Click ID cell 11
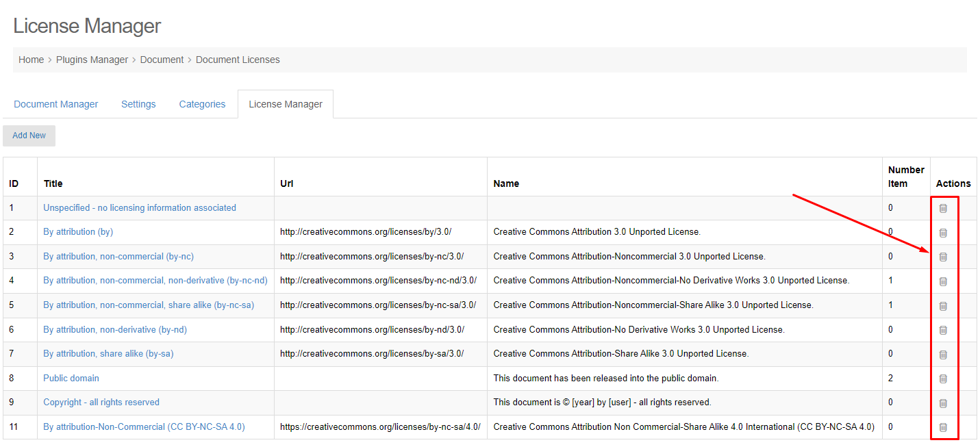Viewport: 980px width, 447px height. [14, 426]
